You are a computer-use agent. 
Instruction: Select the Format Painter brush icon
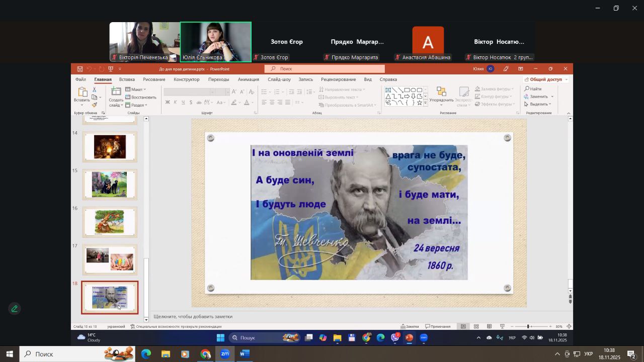pos(94,105)
